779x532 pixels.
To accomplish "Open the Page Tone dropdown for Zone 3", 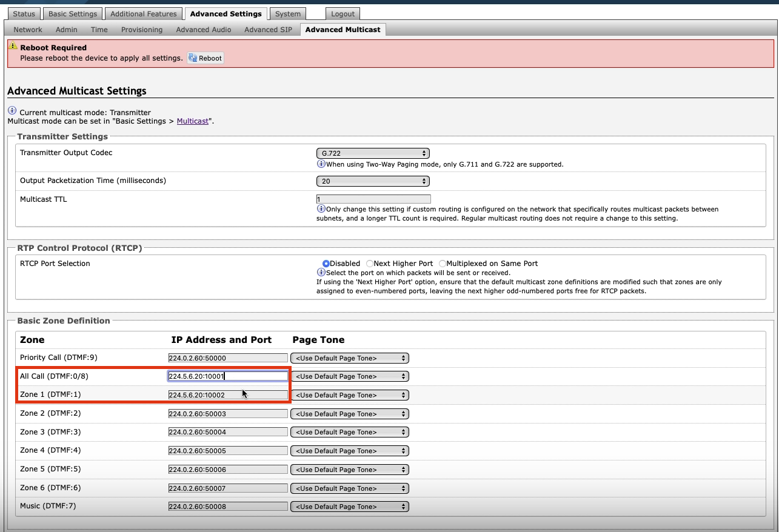I will pyautogui.click(x=350, y=432).
